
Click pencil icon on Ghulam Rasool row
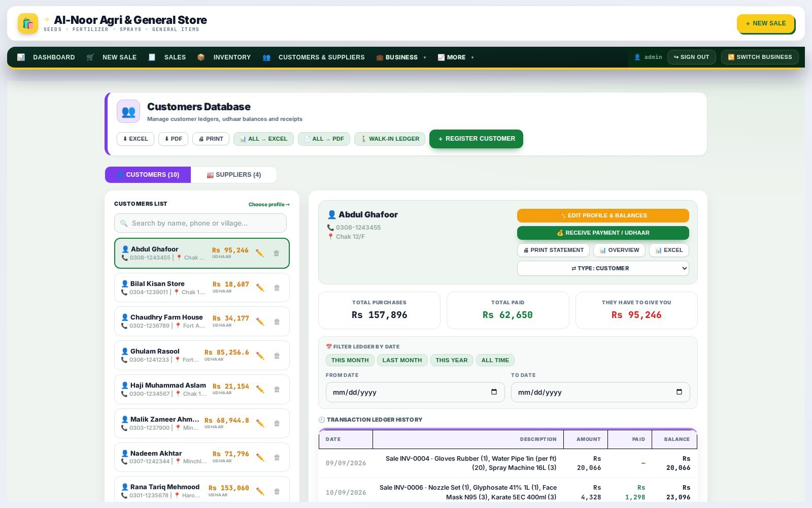(x=260, y=356)
